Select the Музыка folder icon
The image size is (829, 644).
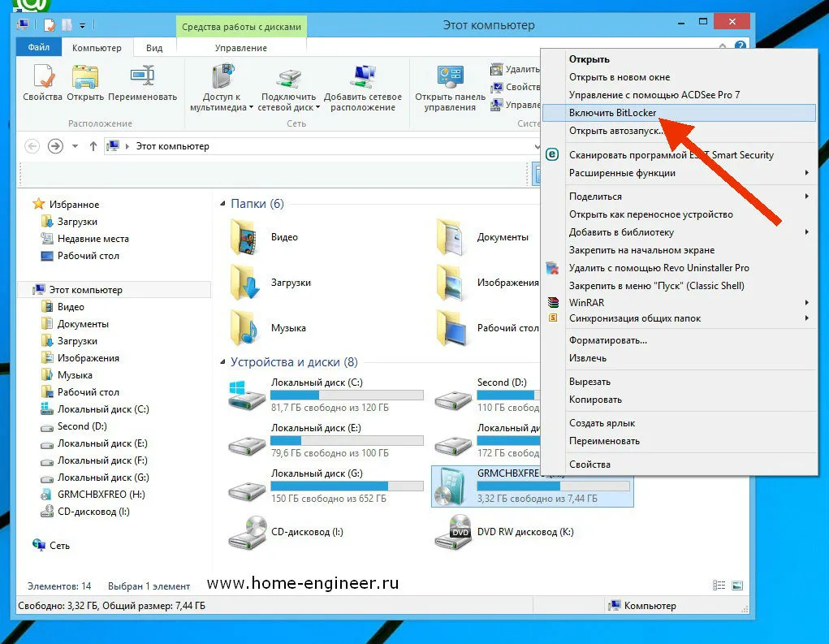coord(244,328)
